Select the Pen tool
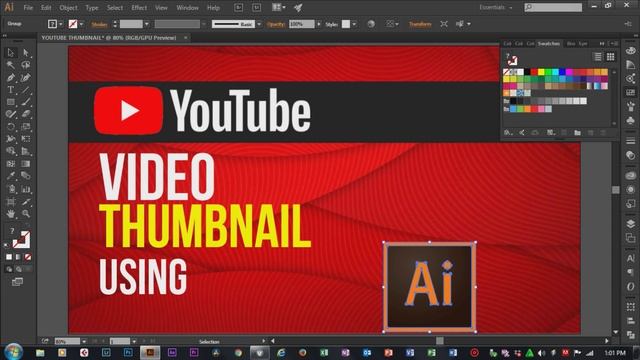Image resolution: width=640 pixels, height=360 pixels. (11, 78)
